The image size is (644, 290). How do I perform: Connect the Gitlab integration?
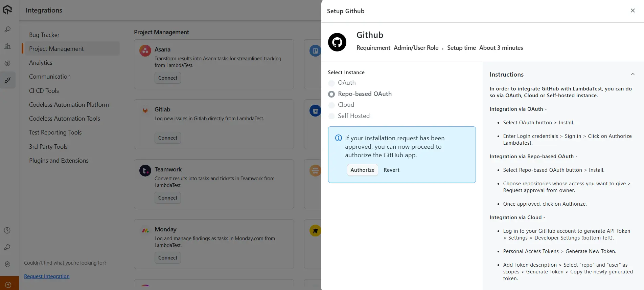(168, 138)
